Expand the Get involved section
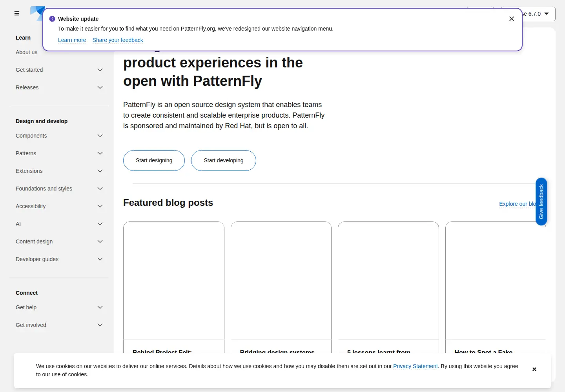 click(59, 325)
